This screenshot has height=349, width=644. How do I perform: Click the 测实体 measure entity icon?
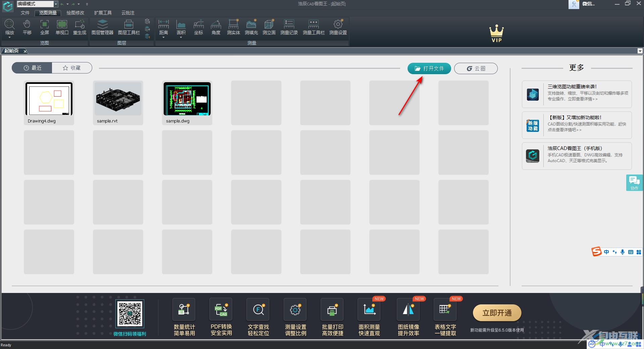tap(233, 27)
